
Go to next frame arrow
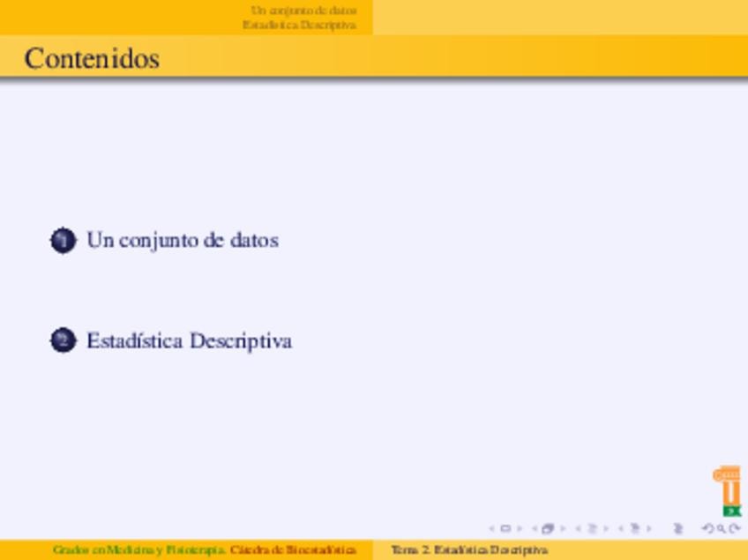pyautogui.click(x=563, y=528)
